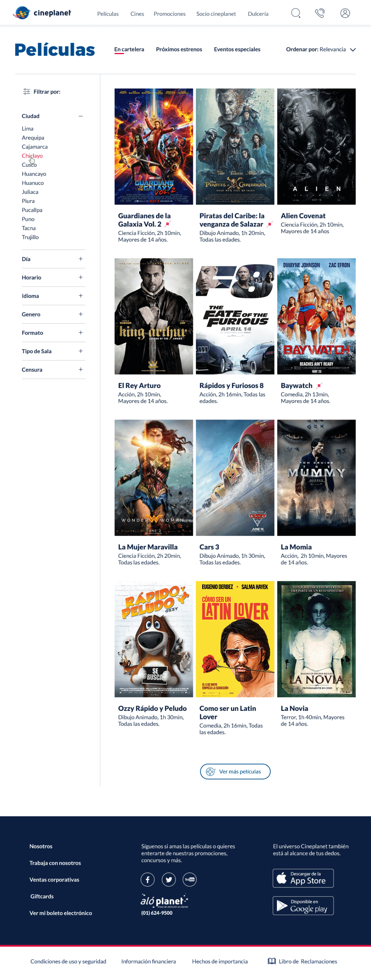371x980 pixels.
Task: Click the Facebook social icon
Action: [147, 879]
